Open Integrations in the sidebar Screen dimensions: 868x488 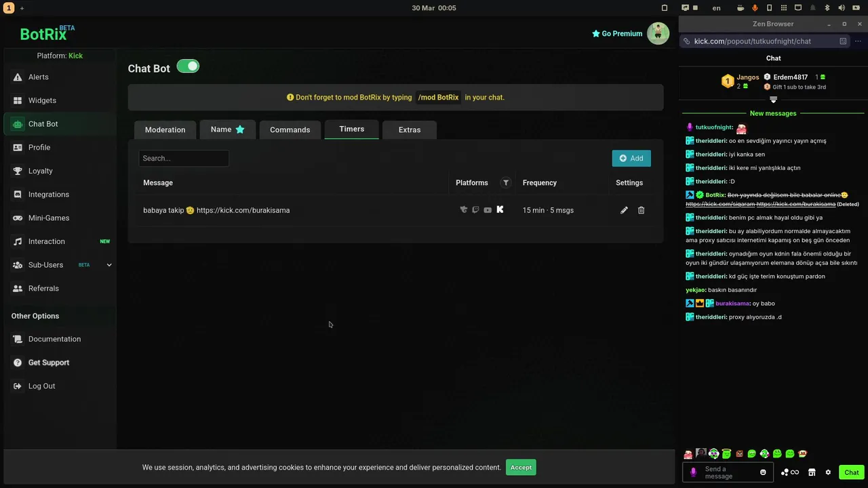[60, 195]
